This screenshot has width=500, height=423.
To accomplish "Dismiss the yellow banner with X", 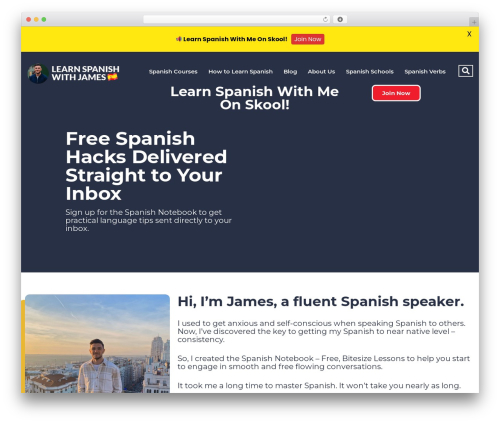I will [x=469, y=34].
